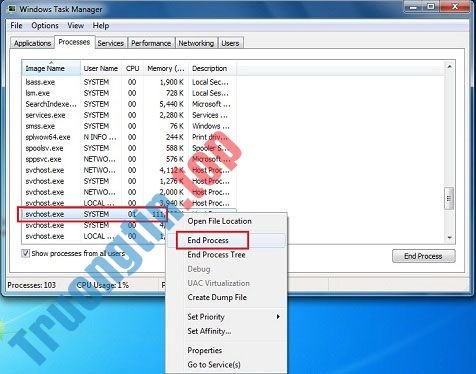
Task: Sort by User Name column header
Action: tap(101, 68)
